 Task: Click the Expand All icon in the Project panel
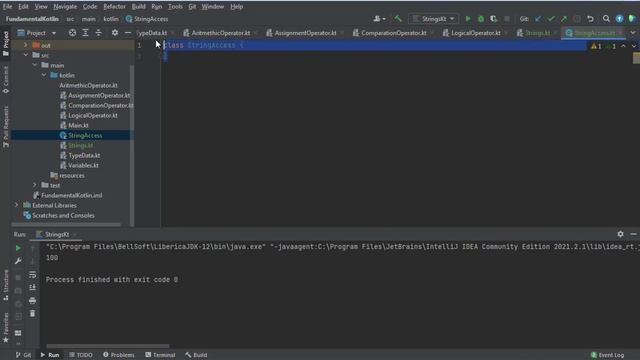point(85,33)
